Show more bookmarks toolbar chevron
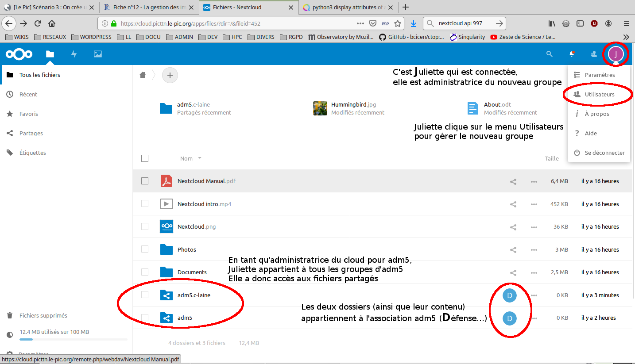Screen dimensions: 635x364 [626, 37]
